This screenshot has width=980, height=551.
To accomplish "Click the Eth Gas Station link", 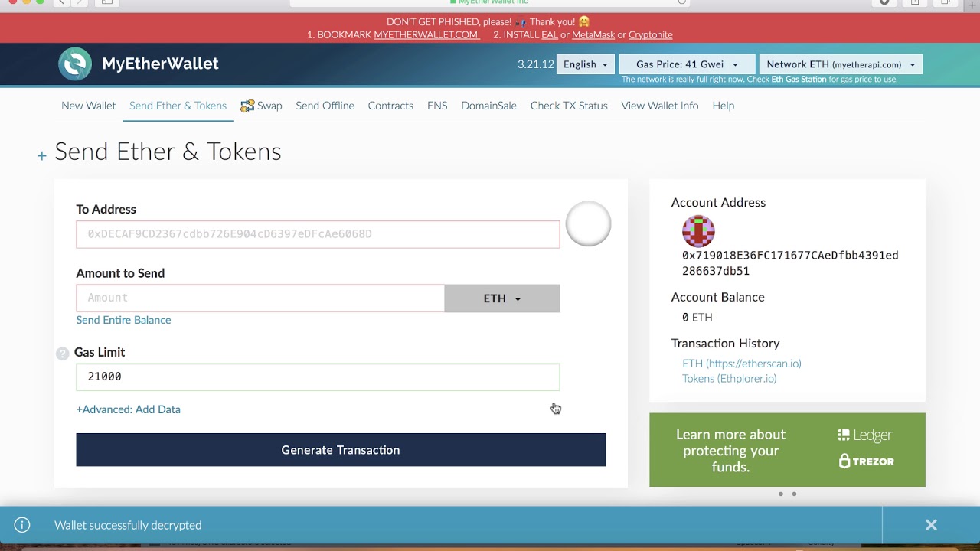I will coord(799,80).
